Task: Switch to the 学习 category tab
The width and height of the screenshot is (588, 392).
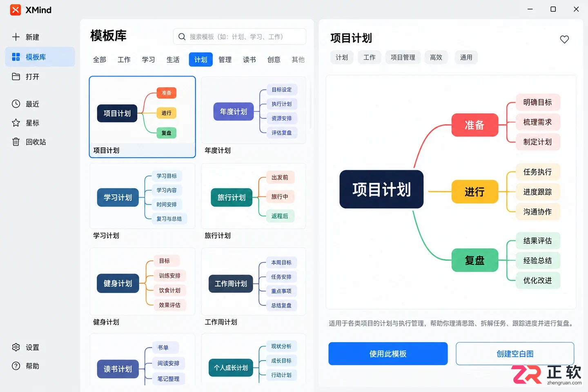Action: [x=149, y=60]
